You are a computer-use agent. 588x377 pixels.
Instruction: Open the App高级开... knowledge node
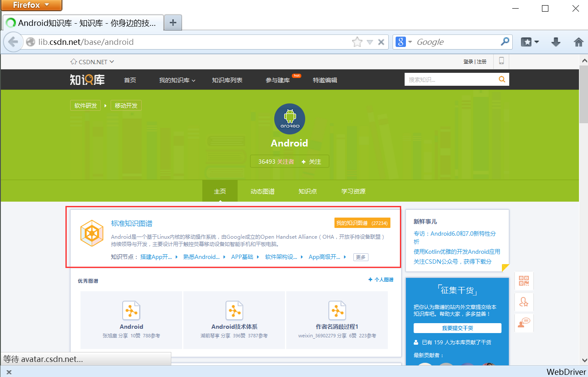[x=325, y=257]
